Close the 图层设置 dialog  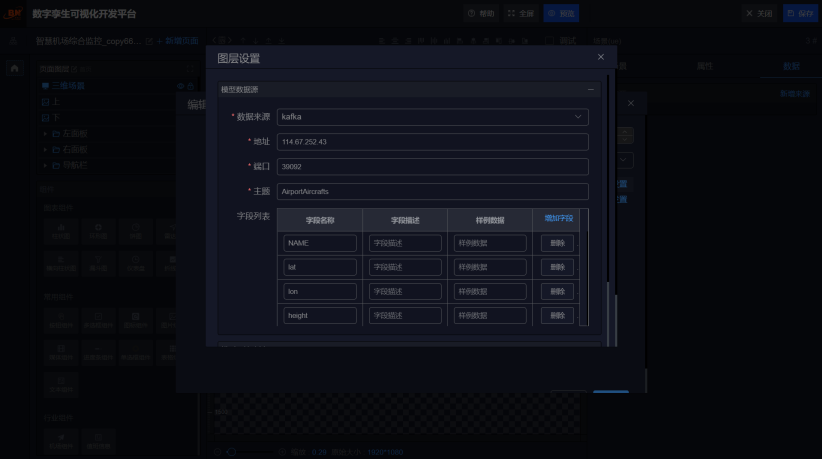(x=601, y=57)
